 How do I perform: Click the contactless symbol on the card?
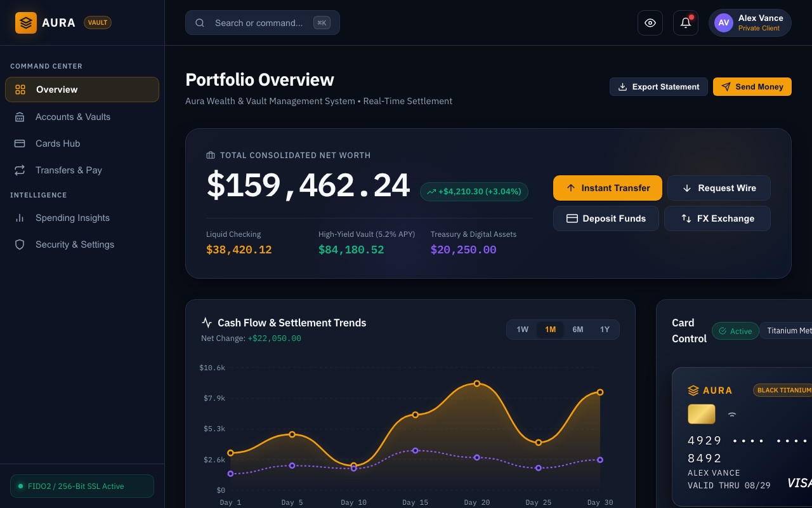[732, 414]
